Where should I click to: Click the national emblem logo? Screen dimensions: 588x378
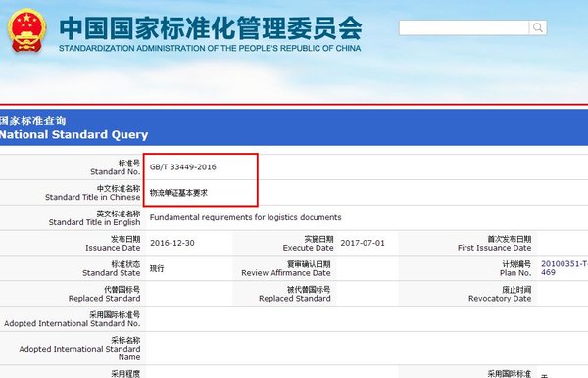[26, 30]
